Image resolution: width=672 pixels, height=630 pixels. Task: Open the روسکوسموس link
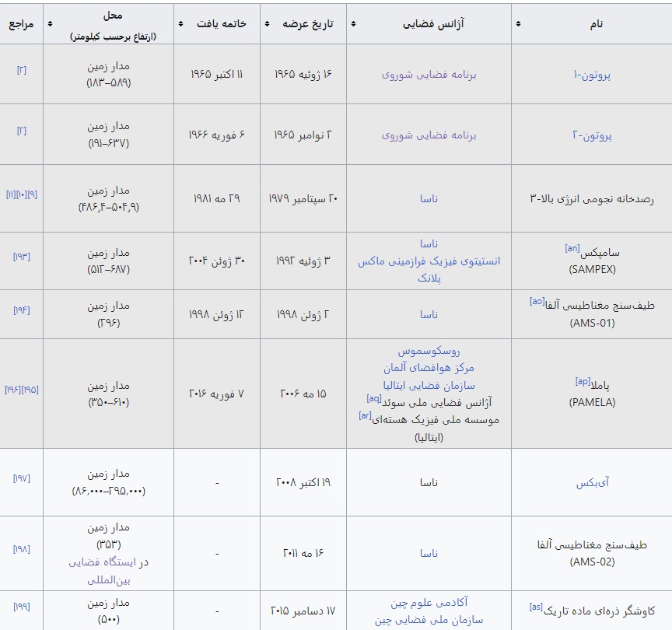429,351
